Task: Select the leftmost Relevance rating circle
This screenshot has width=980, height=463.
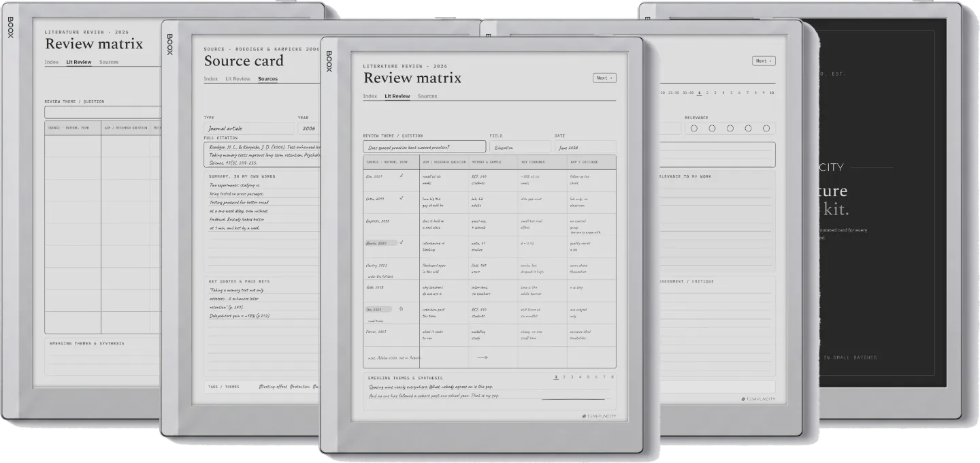Action: [694, 128]
